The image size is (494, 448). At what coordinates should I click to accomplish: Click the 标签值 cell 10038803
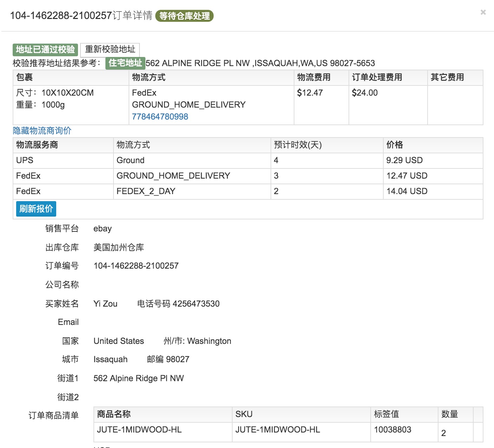[392, 430]
